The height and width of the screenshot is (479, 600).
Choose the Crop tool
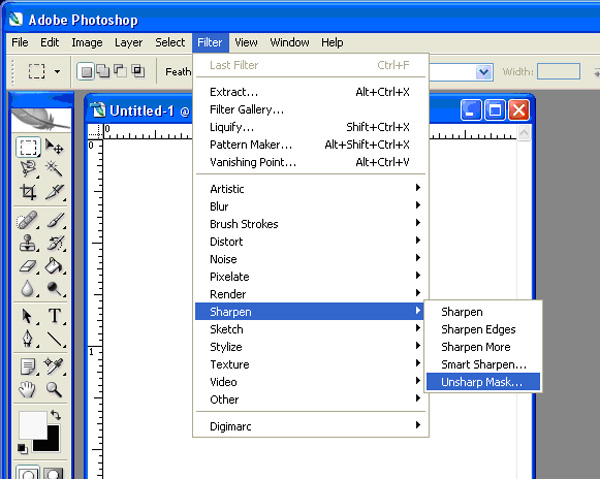tap(28, 191)
